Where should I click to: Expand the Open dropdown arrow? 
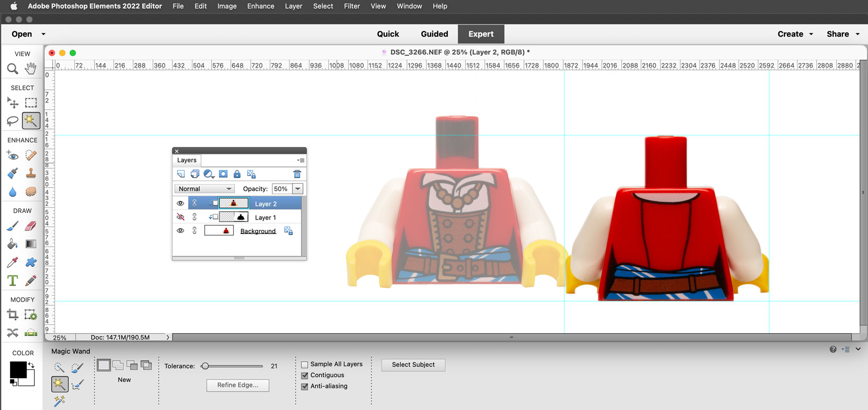[43, 34]
